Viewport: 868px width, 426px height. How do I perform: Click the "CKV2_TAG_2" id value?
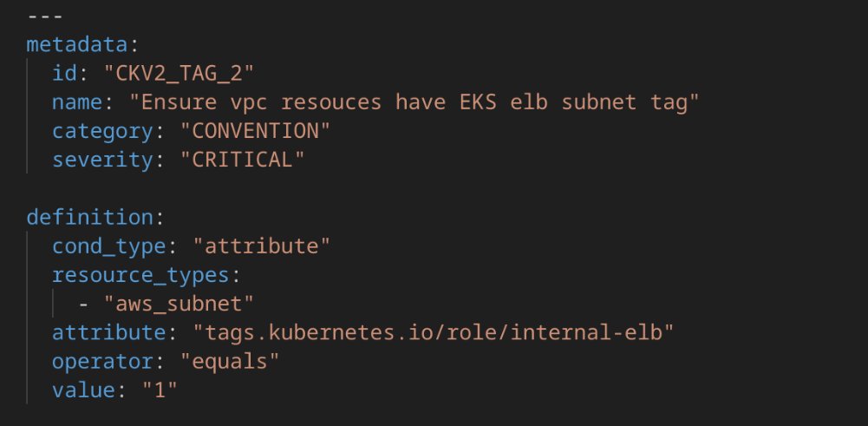(x=173, y=73)
